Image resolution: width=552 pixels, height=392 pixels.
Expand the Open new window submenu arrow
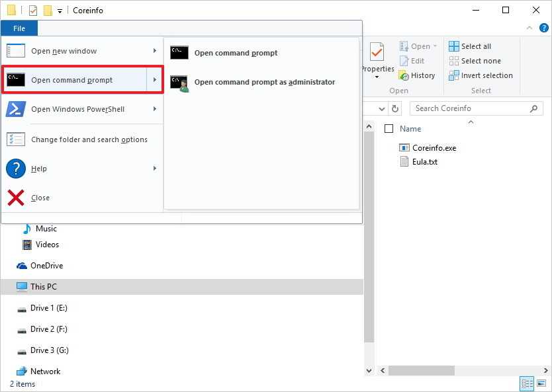(x=155, y=51)
